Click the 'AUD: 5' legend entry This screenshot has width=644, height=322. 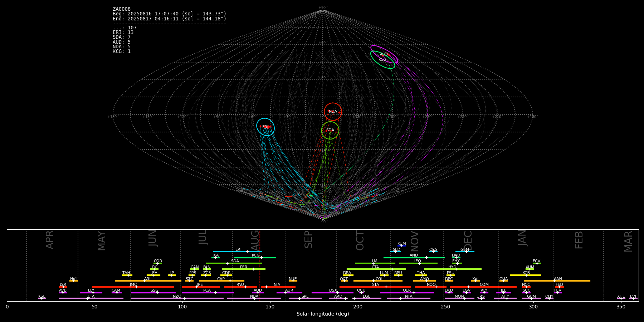tap(122, 42)
